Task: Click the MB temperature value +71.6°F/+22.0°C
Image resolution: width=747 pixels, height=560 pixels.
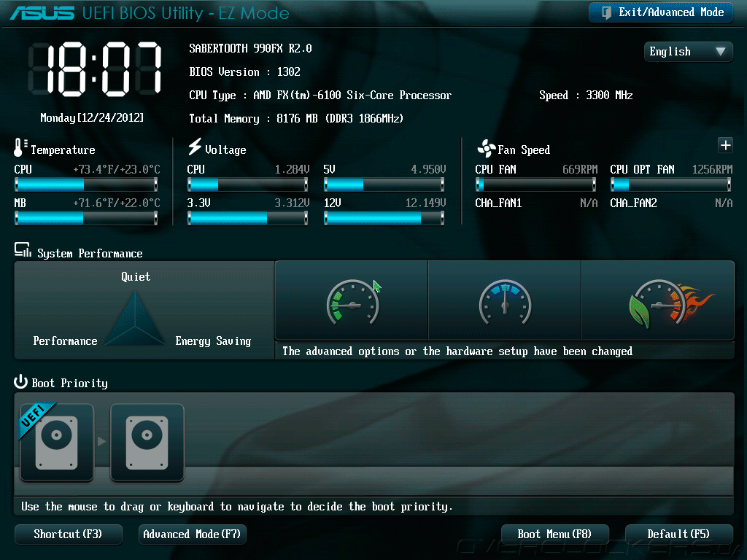Action: (x=116, y=203)
